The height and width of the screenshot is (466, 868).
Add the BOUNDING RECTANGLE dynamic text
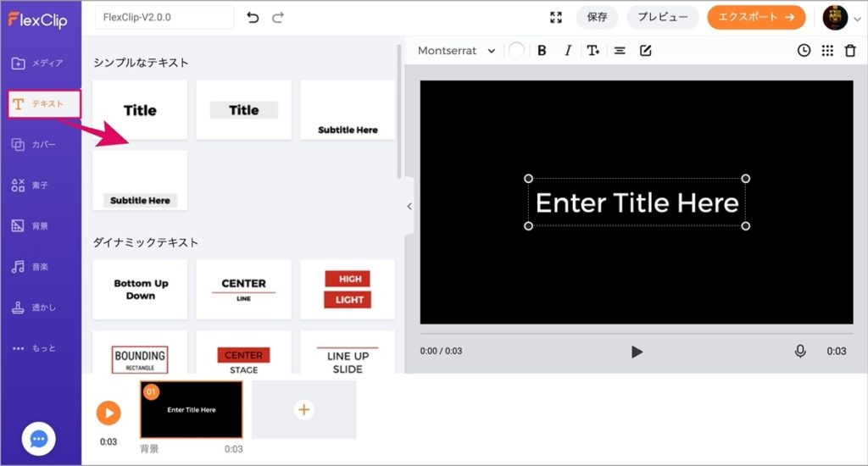pos(140,352)
